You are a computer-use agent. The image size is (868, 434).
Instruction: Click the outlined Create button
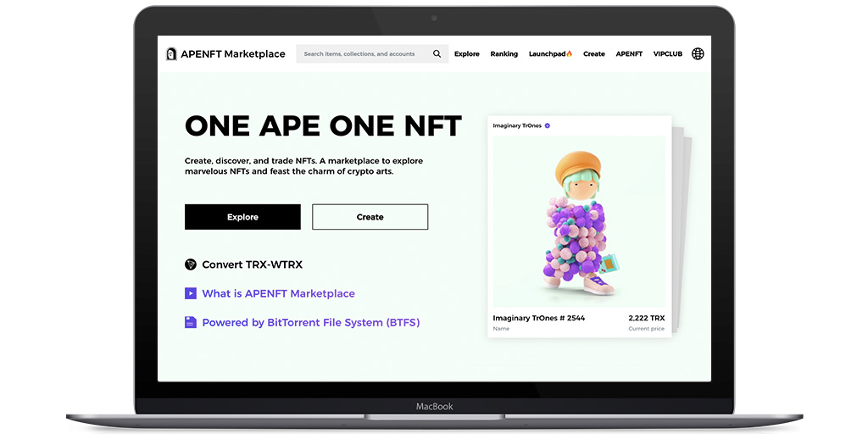[x=370, y=217]
